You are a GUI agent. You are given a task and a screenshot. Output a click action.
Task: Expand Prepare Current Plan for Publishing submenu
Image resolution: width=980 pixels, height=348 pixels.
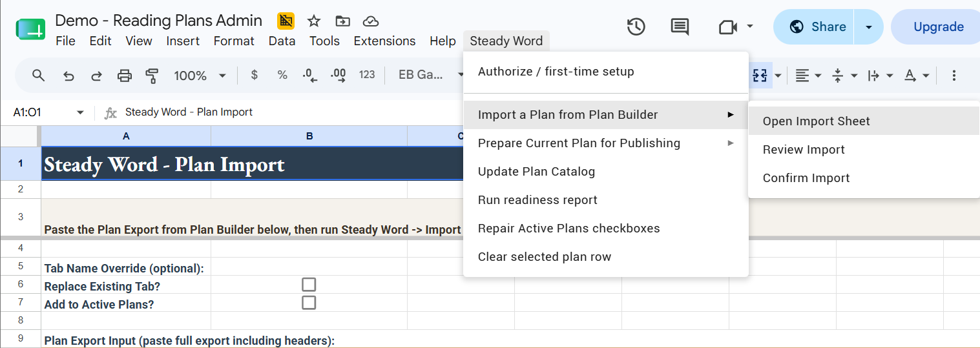pos(606,143)
